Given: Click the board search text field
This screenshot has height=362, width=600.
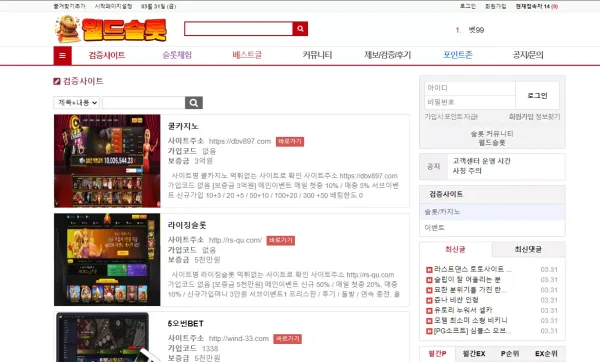Looking at the screenshot, I should 144,103.
